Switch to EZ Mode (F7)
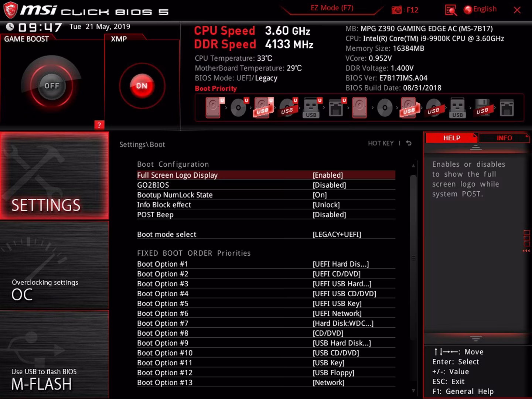 [332, 8]
